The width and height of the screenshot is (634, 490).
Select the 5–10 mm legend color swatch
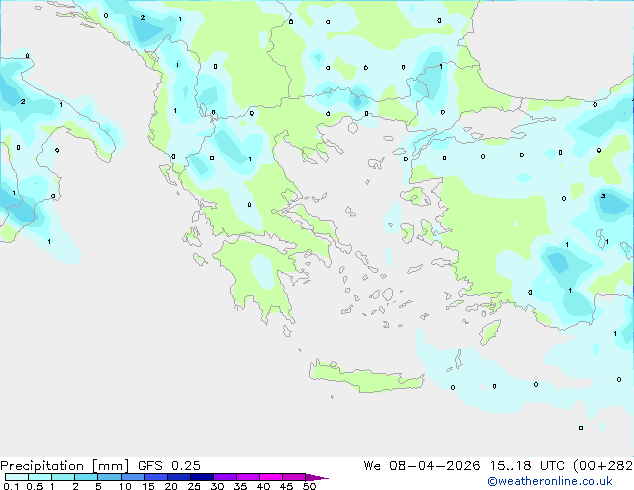click(x=109, y=477)
